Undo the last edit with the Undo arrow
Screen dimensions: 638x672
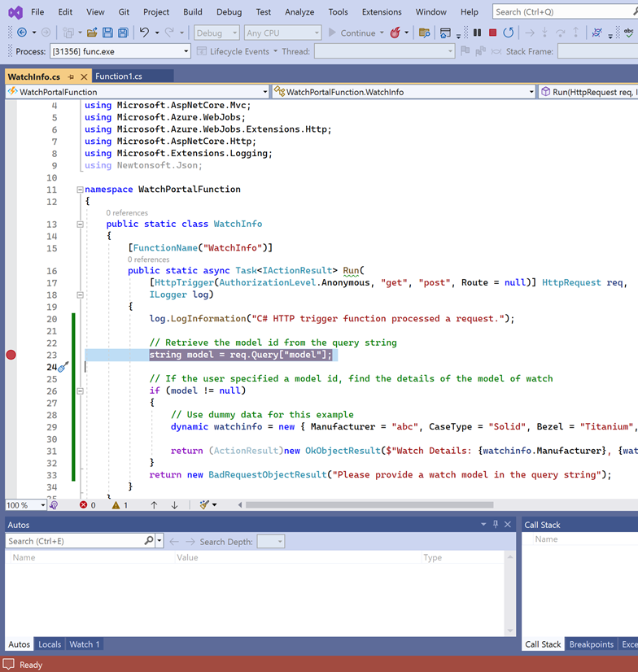145,33
